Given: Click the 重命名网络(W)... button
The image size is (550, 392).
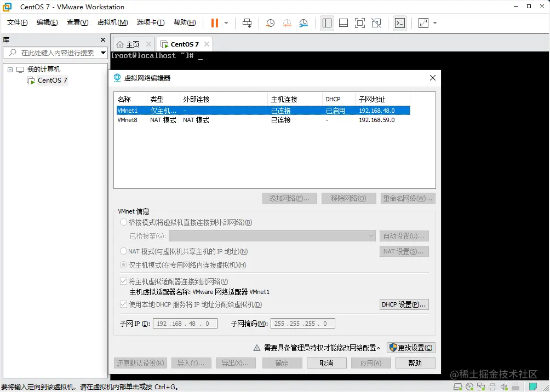Looking at the screenshot, I should point(408,198).
